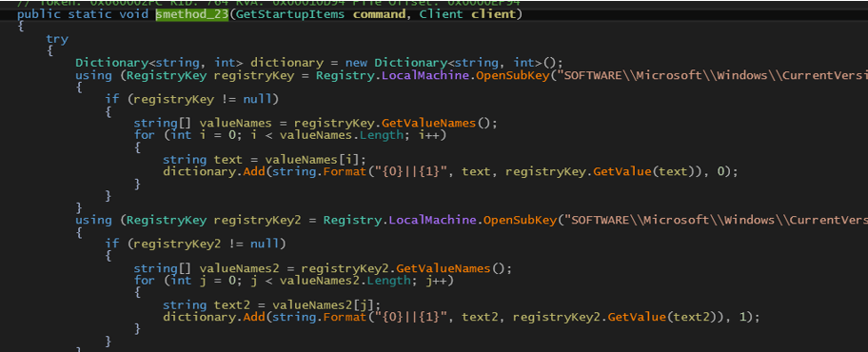Click GetValueNames called on registryKey2

coord(443,268)
